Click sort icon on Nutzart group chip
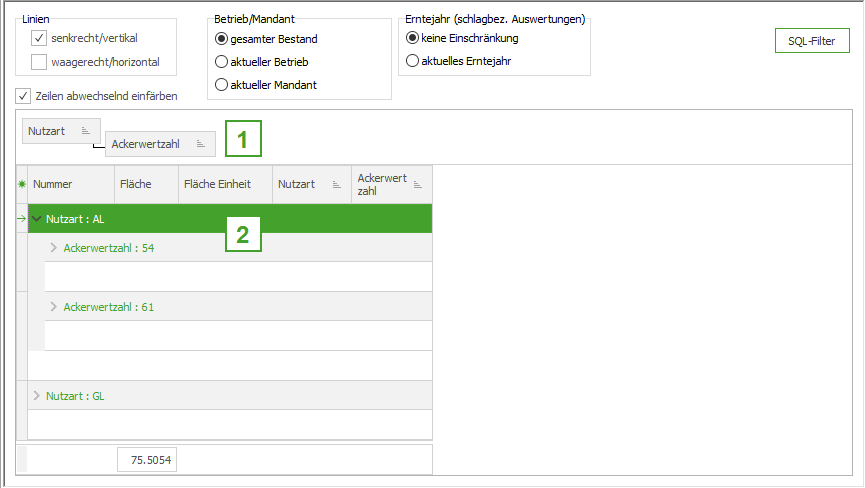865x488 pixels. point(86,131)
